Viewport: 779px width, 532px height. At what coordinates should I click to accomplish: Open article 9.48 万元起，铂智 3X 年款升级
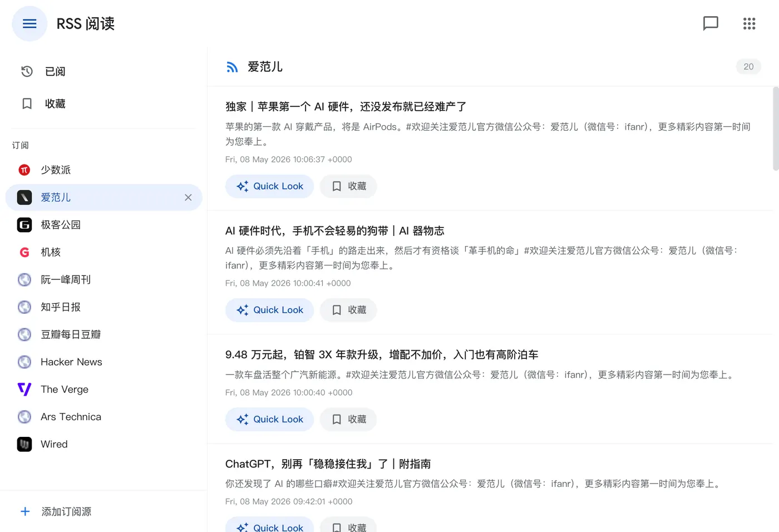(382, 354)
